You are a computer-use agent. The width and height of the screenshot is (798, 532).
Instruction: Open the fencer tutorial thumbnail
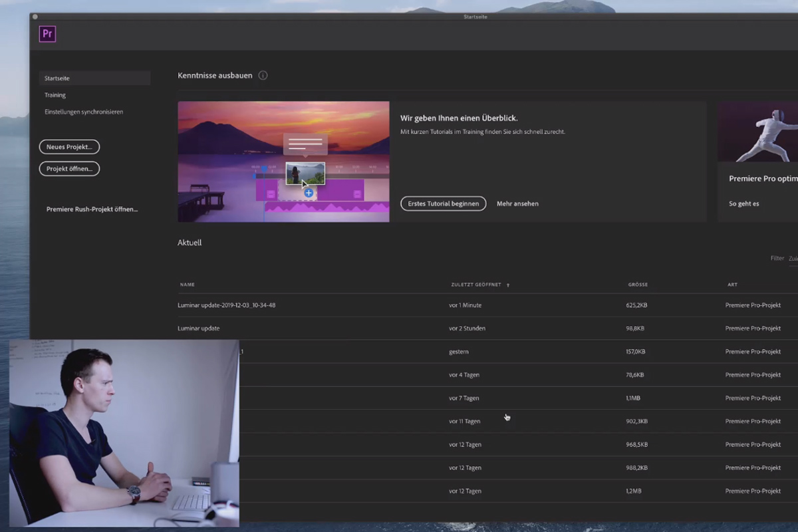(x=757, y=132)
